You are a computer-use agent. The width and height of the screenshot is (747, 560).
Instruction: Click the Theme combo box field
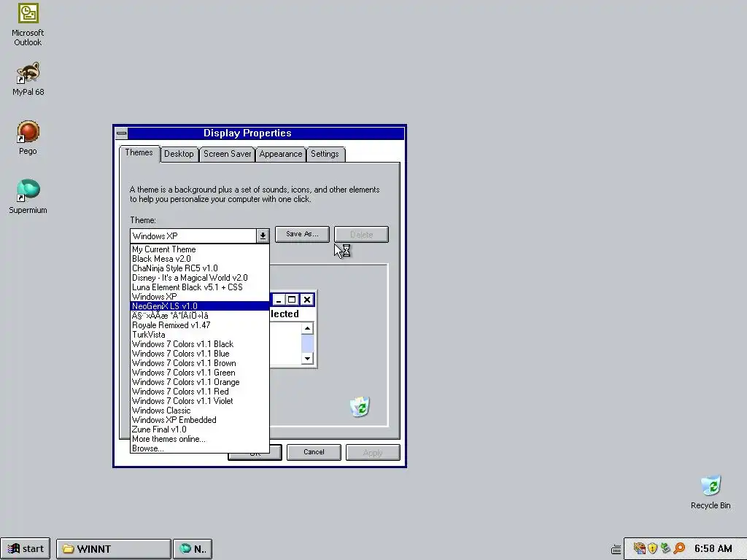coord(193,236)
